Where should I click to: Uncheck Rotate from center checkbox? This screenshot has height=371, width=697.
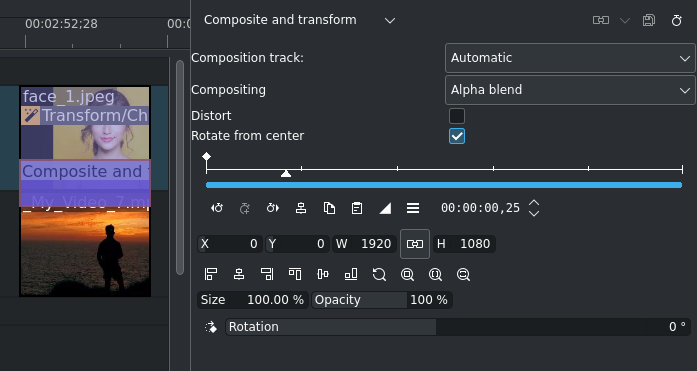coord(457,136)
